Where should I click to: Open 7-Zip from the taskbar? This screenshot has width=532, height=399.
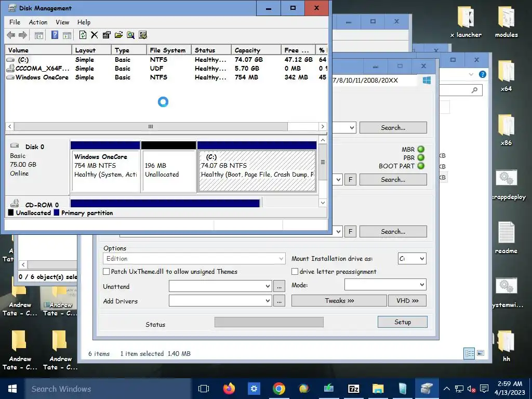[x=353, y=389]
